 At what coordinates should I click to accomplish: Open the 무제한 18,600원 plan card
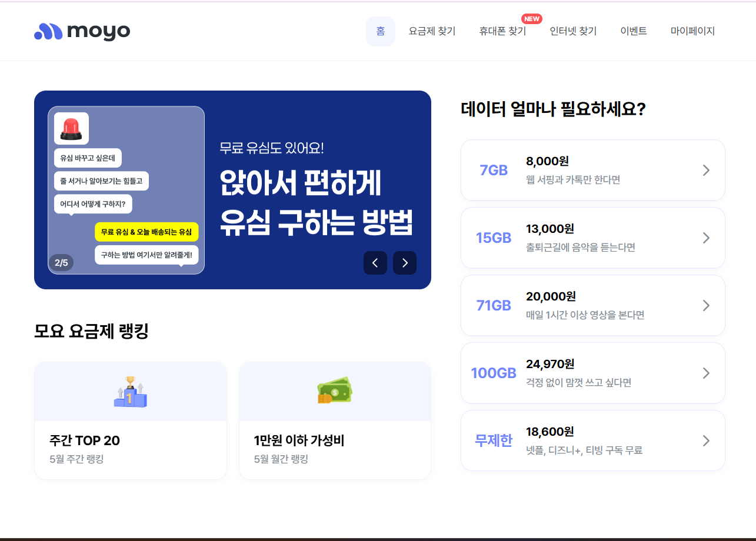coord(593,440)
